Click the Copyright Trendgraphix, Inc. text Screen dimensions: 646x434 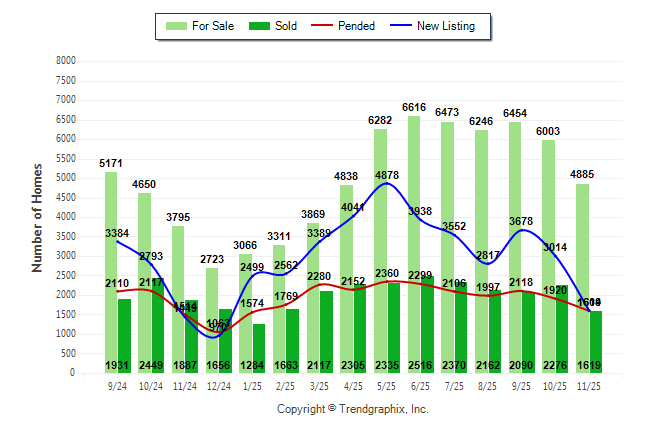[352, 409]
